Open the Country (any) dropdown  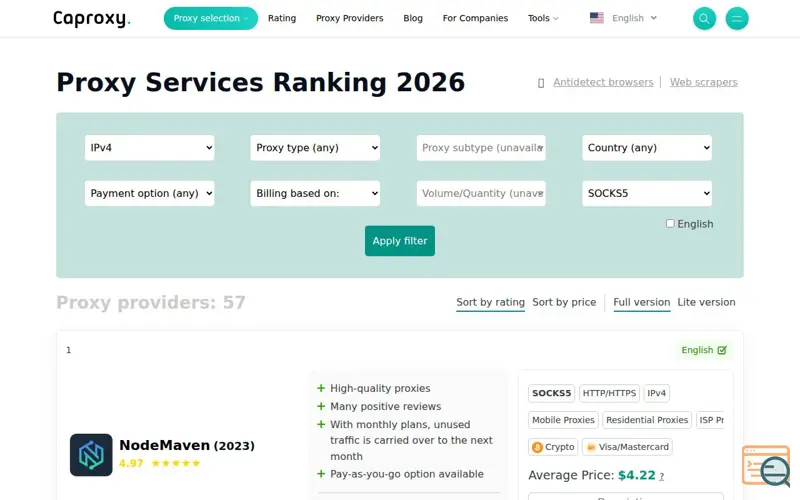click(647, 148)
